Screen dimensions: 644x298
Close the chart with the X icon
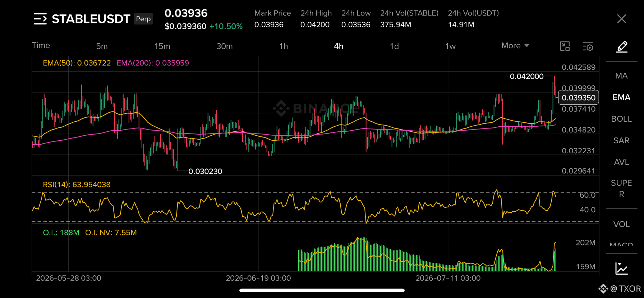tap(621, 19)
